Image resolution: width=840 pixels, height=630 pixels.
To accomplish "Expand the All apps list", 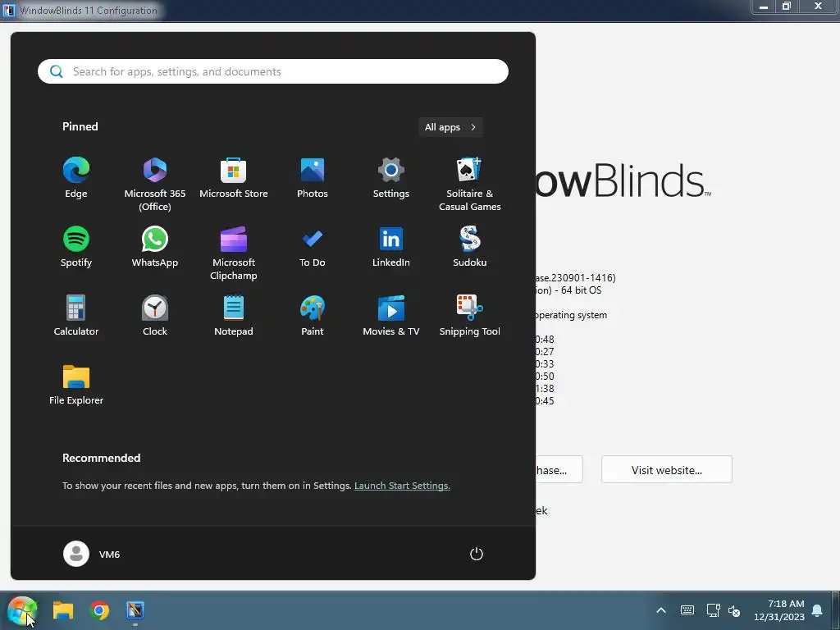I will click(x=450, y=127).
